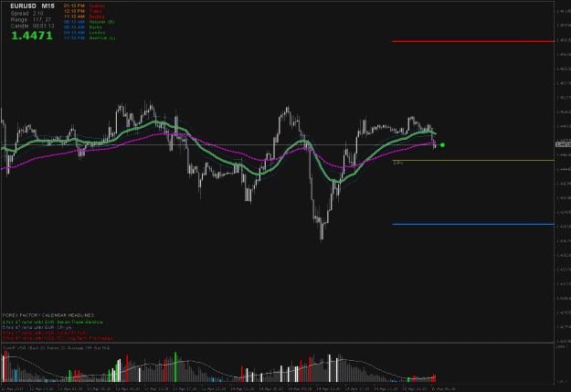Viewport: 571px width, 392px height.
Task: Click the USD Core CPI m/m headline
Action: (x=45, y=333)
